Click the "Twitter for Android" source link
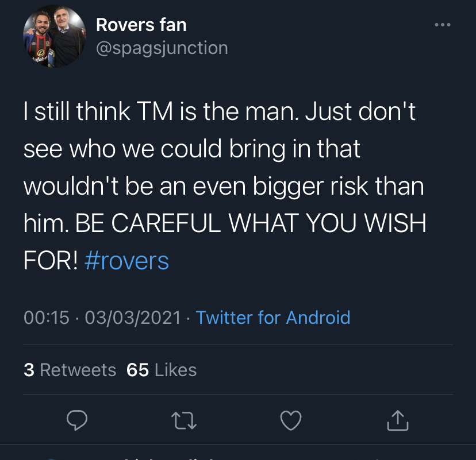 click(273, 317)
